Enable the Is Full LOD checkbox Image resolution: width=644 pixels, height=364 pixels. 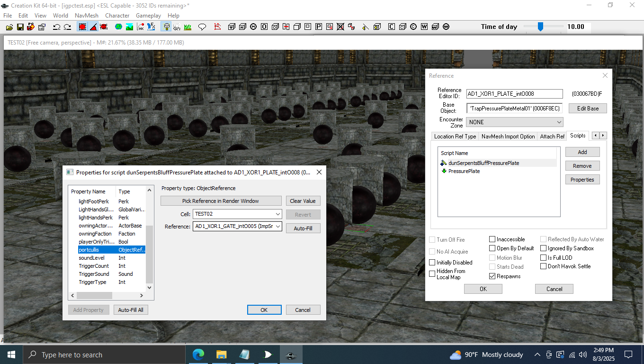pyautogui.click(x=543, y=258)
